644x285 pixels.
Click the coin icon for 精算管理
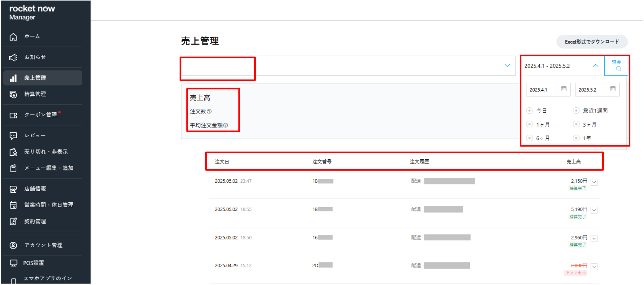click(x=13, y=94)
